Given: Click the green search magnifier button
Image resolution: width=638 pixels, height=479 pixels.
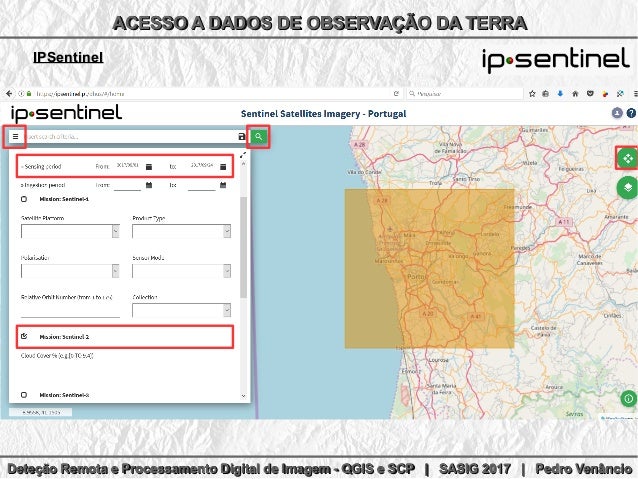Looking at the screenshot, I should [x=258, y=137].
